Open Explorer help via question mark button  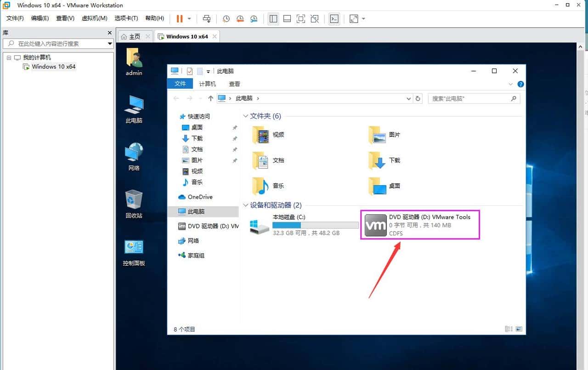point(520,84)
